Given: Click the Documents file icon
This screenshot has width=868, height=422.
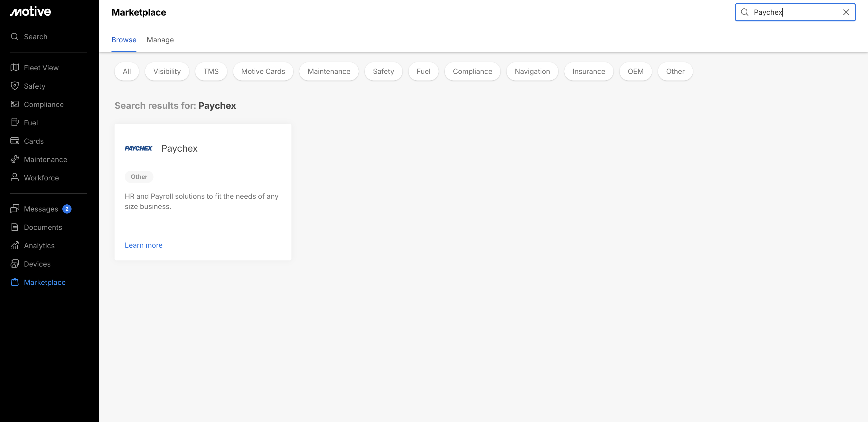Looking at the screenshot, I should 15,227.
